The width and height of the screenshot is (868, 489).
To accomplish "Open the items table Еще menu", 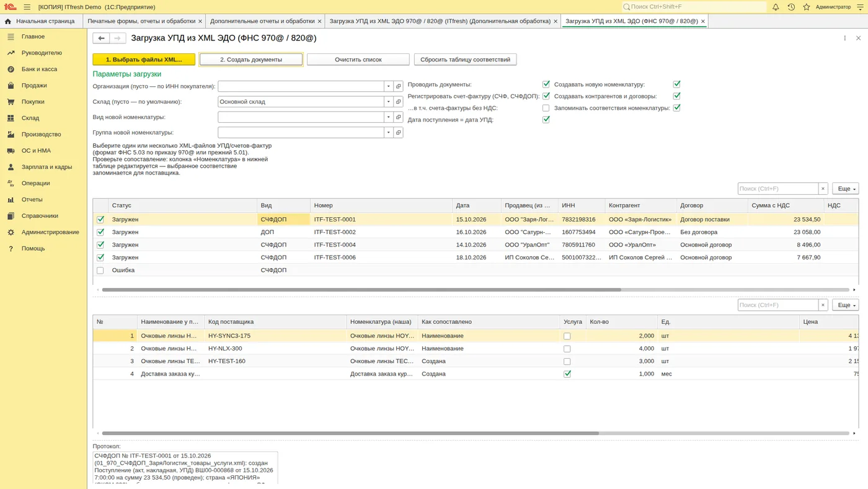I will [x=846, y=305].
